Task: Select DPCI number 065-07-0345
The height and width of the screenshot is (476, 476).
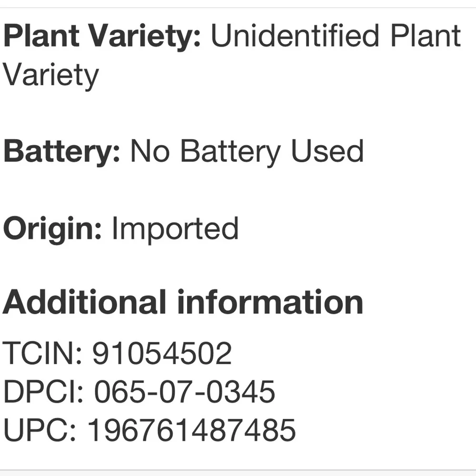Action: click(185, 392)
